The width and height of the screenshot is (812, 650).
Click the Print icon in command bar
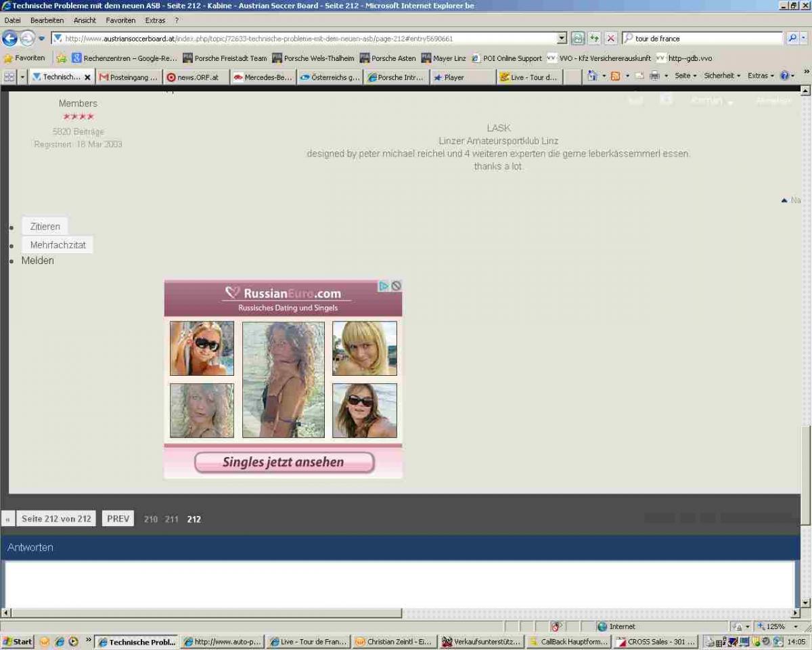pos(654,76)
